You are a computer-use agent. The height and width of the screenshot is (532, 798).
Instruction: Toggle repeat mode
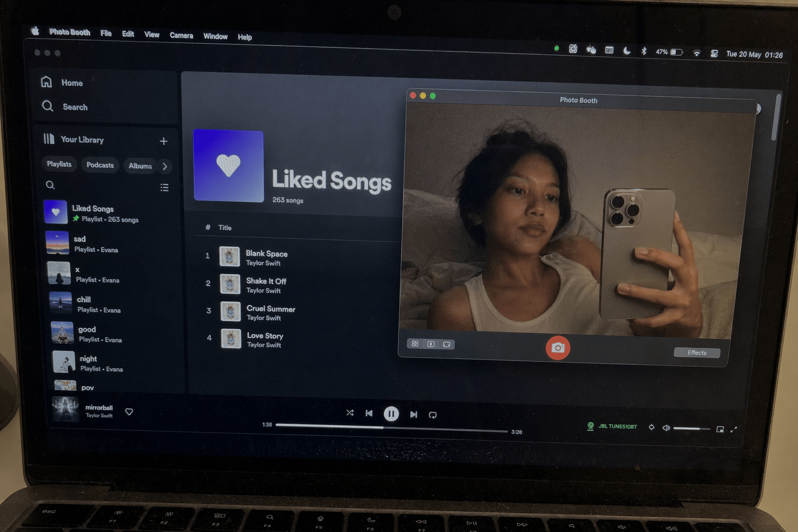click(433, 415)
